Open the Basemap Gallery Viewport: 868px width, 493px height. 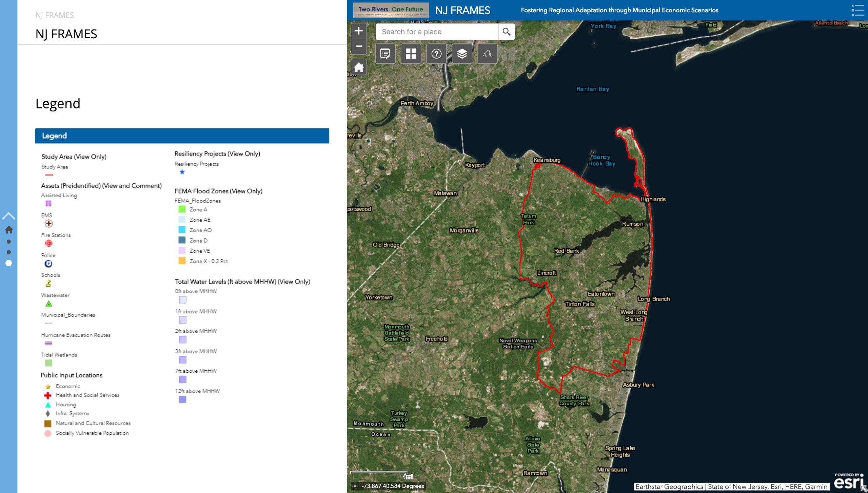(x=411, y=54)
